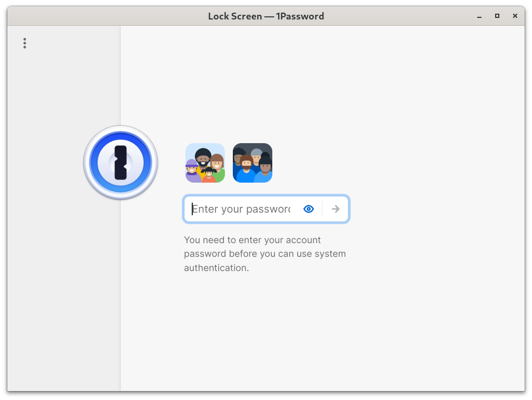
Task: Reveal password with the eye icon
Action: click(309, 209)
